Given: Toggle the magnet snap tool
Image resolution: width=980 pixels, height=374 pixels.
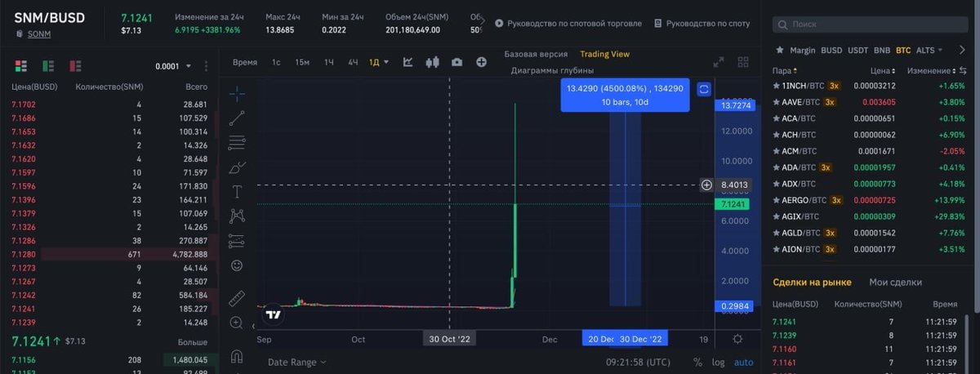Looking at the screenshot, I should point(237,356).
